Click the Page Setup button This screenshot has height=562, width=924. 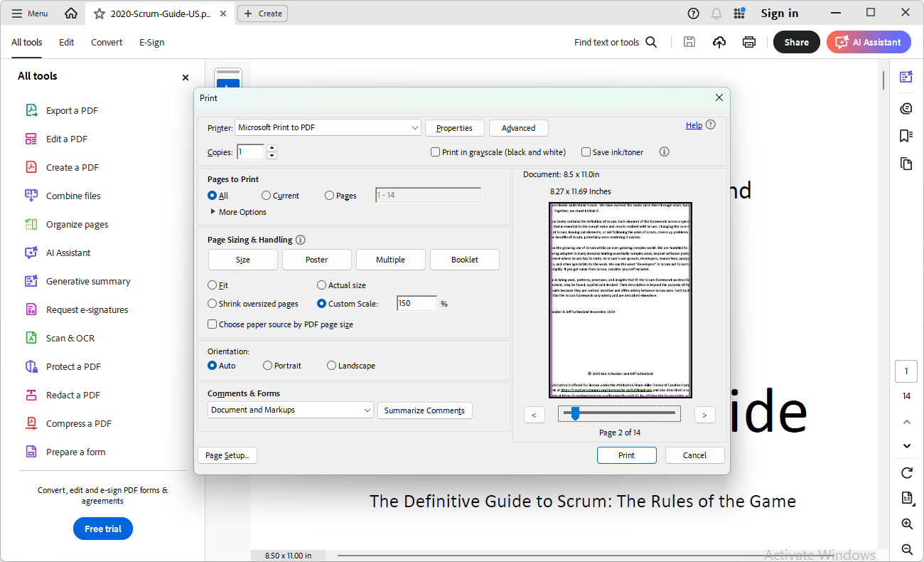click(227, 455)
